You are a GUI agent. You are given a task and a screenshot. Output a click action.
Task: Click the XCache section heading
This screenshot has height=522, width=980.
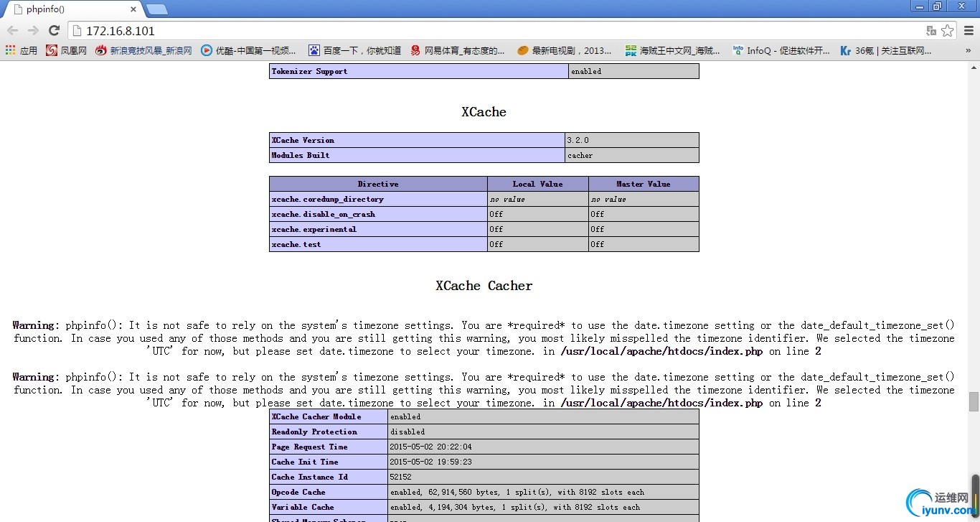[484, 112]
